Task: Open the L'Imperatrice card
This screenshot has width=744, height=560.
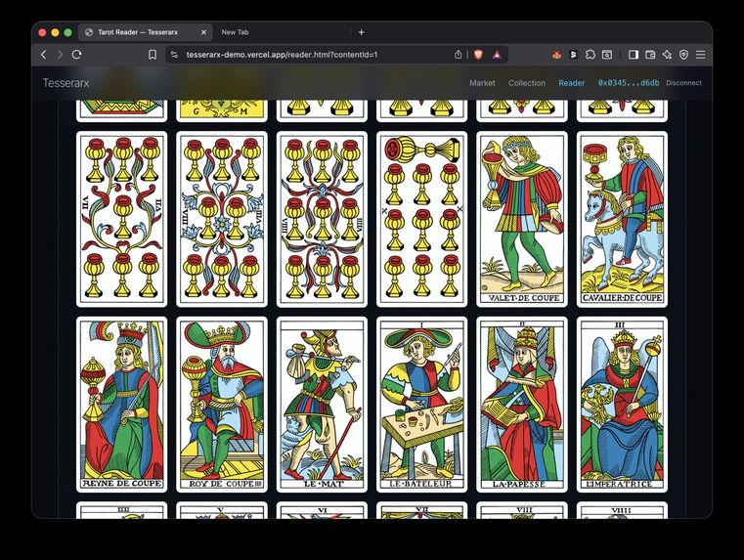Action: tap(622, 405)
